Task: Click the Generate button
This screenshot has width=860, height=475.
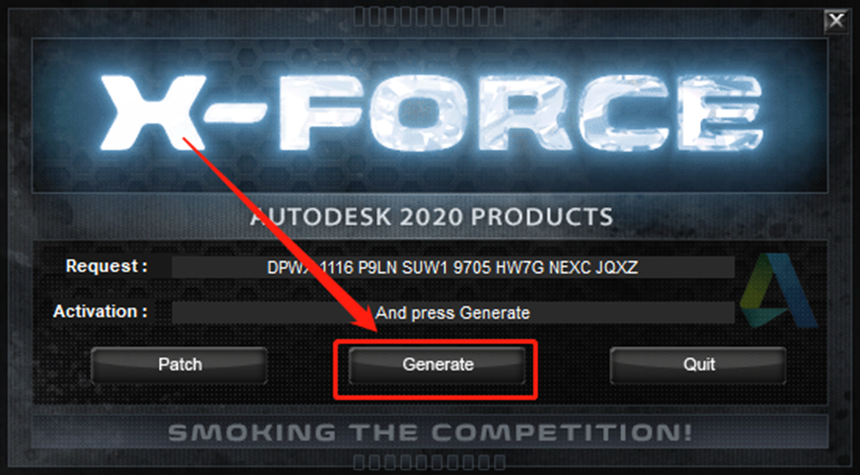Action: pos(437,365)
